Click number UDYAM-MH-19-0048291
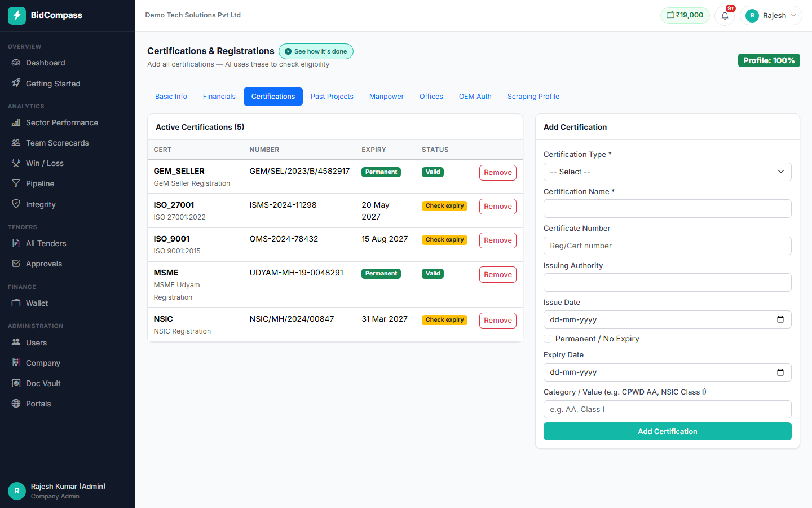812x508 pixels. coord(296,273)
